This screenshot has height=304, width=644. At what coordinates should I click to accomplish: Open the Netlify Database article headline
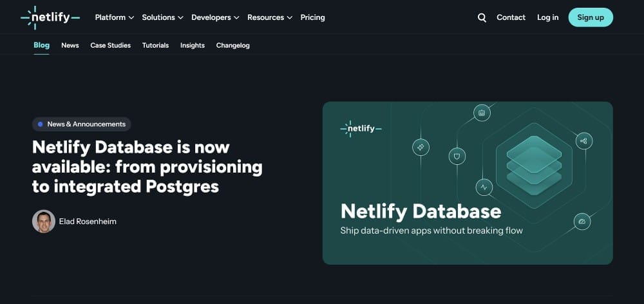tap(147, 167)
